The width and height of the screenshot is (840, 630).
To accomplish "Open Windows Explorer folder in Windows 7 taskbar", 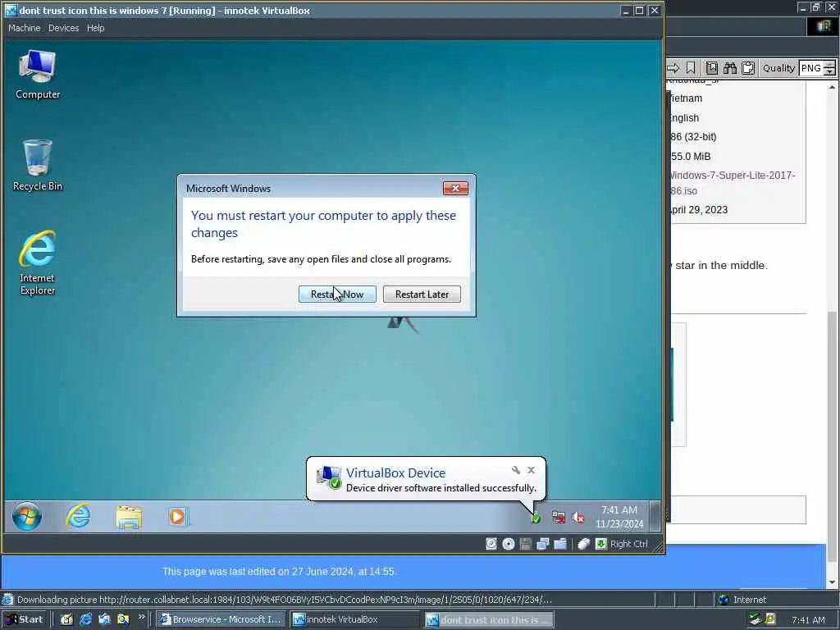I will coord(129,517).
